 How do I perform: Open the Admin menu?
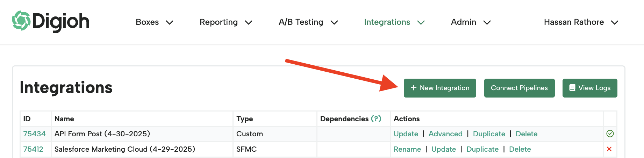[471, 22]
